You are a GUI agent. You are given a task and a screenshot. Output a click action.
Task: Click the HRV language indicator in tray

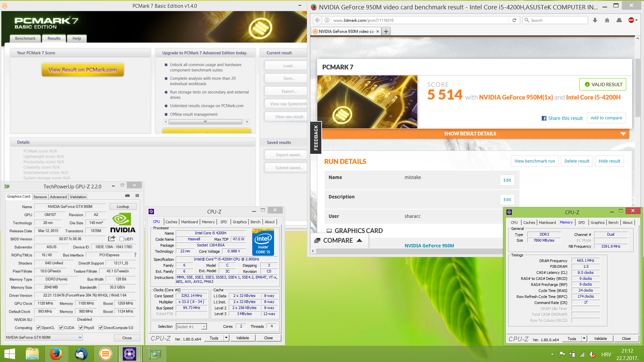pos(606,354)
